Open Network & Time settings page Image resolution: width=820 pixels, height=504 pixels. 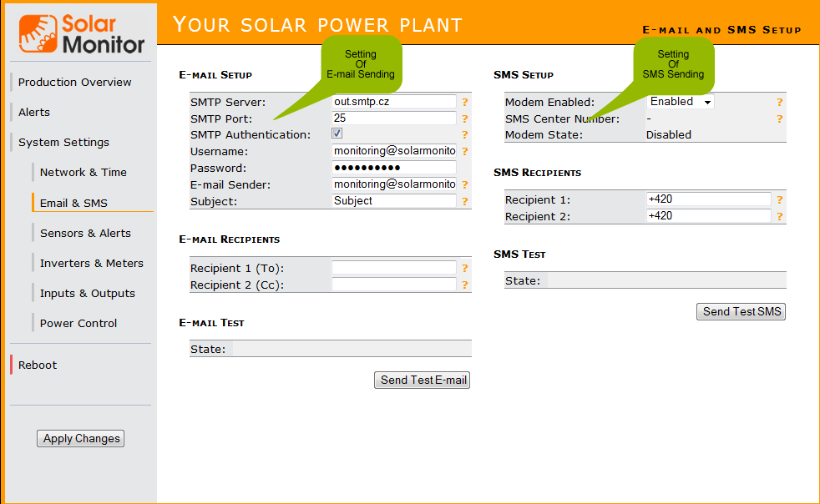[x=84, y=172]
